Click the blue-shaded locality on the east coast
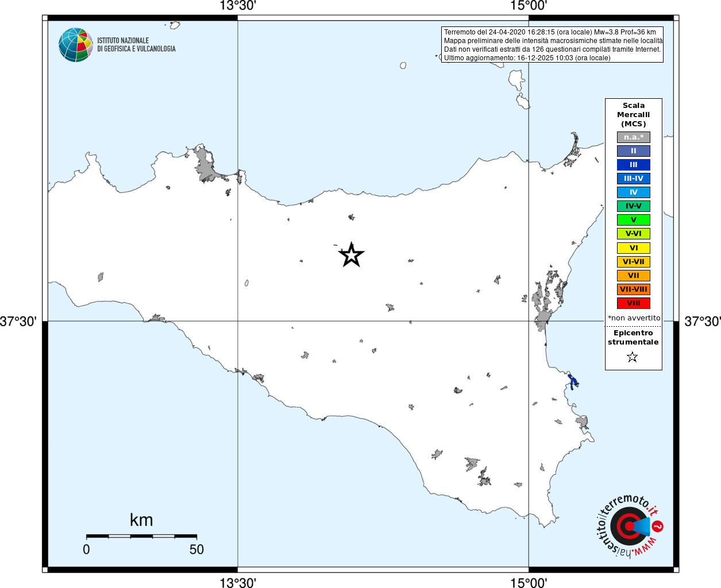 pyautogui.click(x=573, y=381)
